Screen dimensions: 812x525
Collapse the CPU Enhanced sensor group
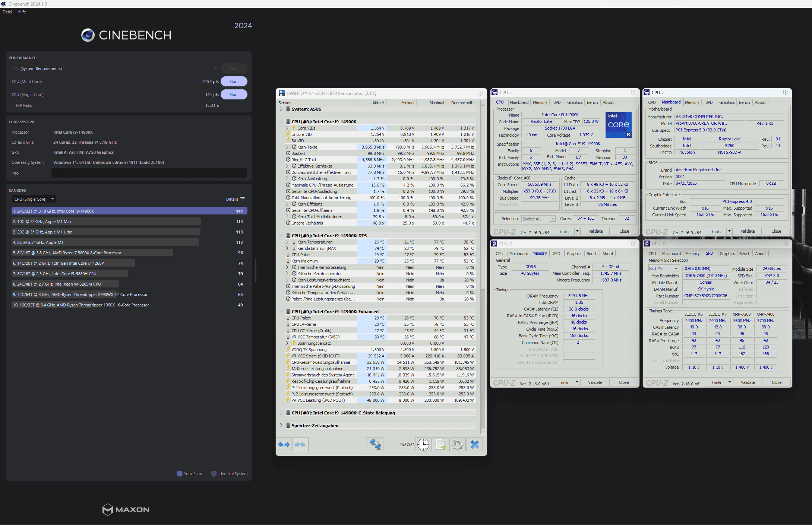tap(281, 312)
